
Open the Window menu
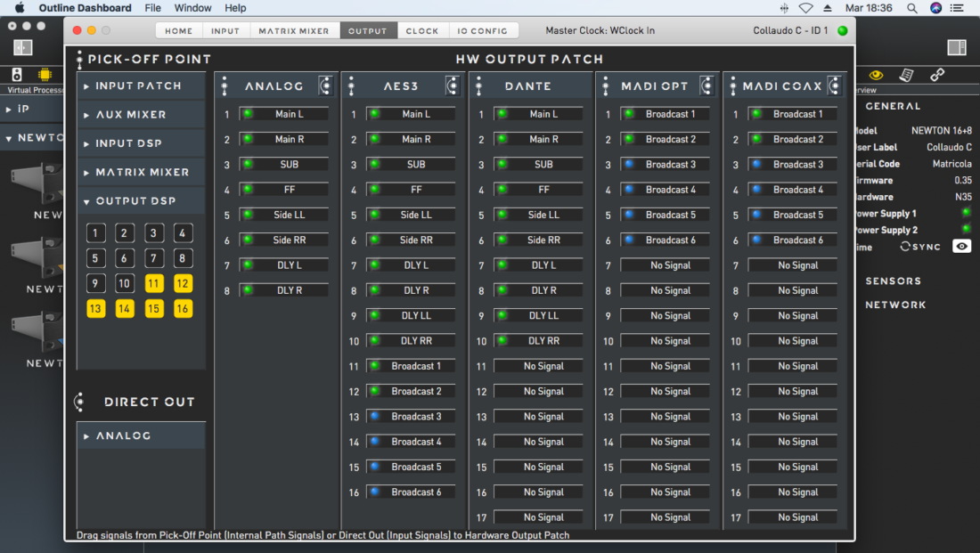[192, 8]
